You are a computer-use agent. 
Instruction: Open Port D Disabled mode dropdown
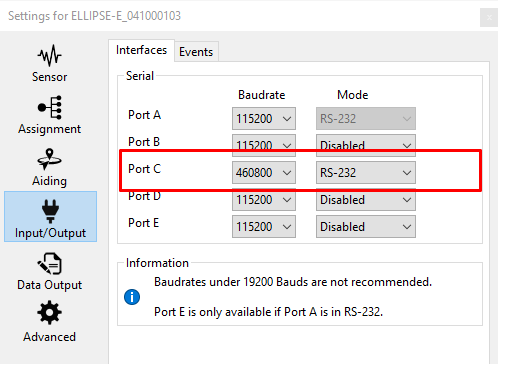tap(366, 199)
